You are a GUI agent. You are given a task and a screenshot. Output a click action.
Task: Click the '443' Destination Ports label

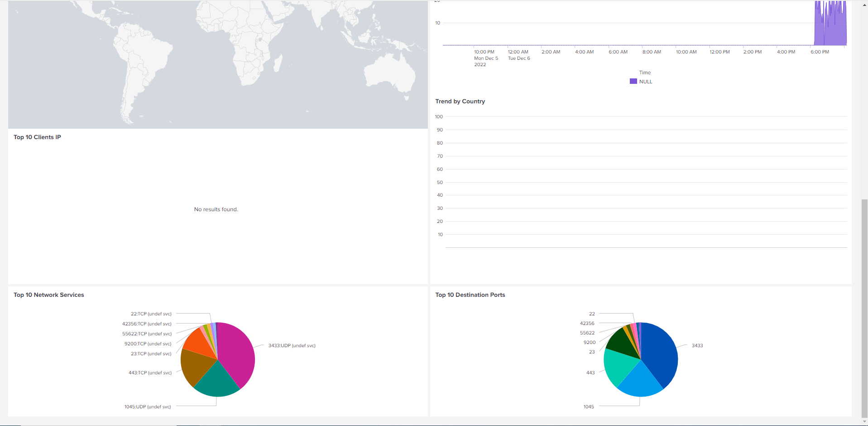click(x=590, y=373)
